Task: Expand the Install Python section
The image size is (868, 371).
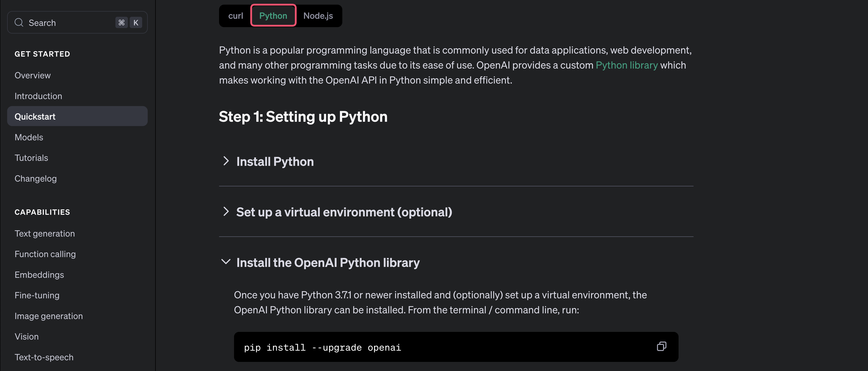Action: pos(275,162)
